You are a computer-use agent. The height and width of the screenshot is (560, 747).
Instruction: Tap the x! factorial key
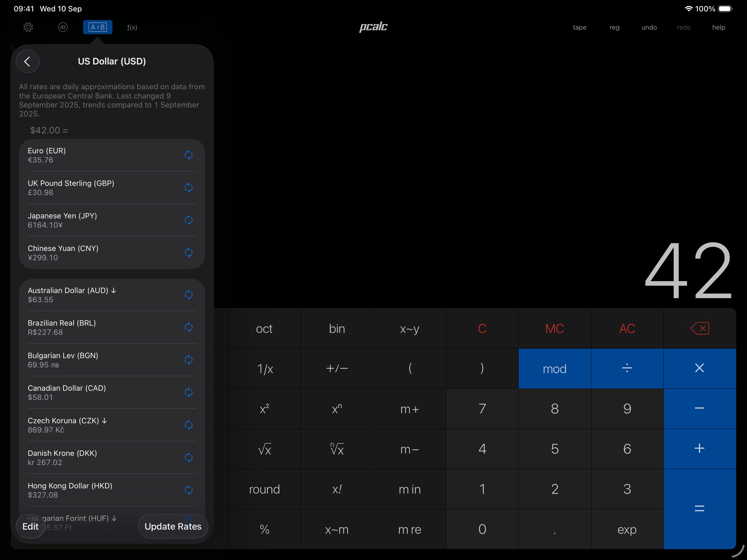[337, 489]
